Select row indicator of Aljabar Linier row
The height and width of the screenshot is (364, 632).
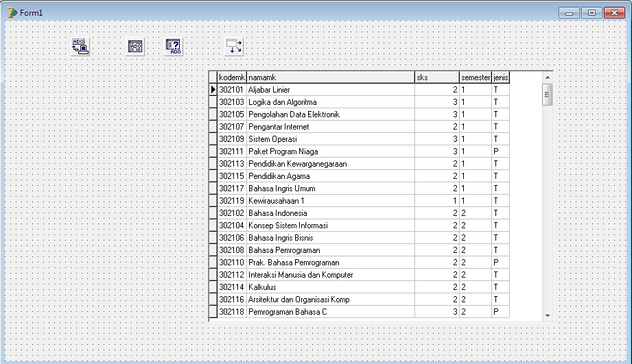[213, 90]
